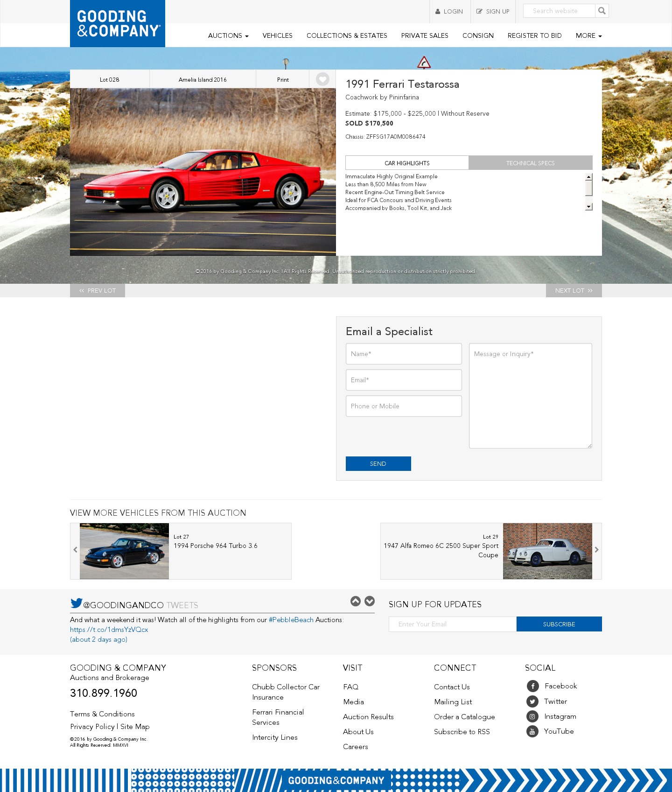672x792 pixels.
Task: Open Amelia Island 2016 auction link
Action: (203, 79)
